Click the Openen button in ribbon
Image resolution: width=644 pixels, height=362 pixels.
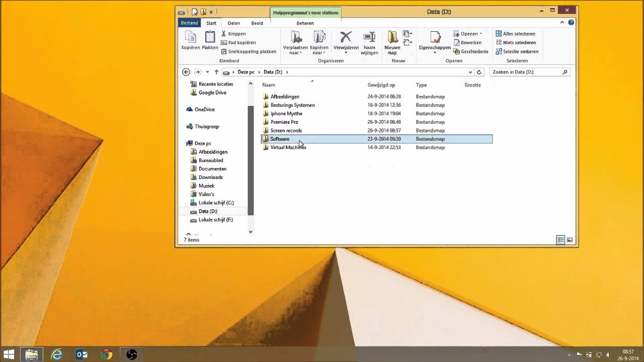(468, 34)
